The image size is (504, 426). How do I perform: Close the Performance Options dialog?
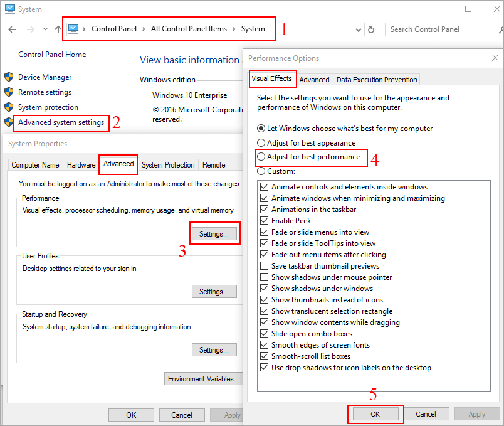pyautogui.click(x=495, y=58)
